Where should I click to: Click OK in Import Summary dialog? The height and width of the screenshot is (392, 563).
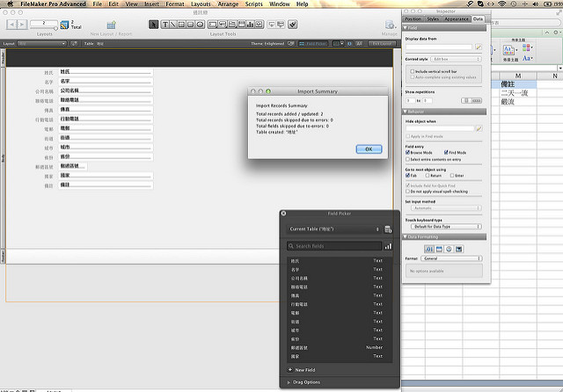click(x=368, y=149)
